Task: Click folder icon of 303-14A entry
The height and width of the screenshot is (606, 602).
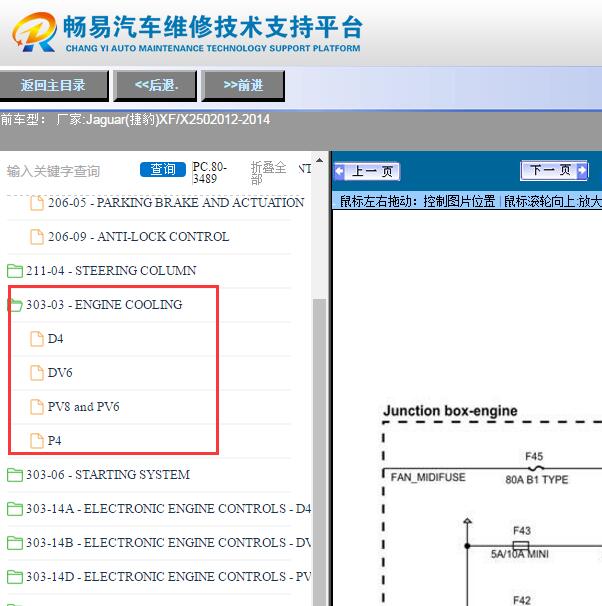Action: [x=15, y=509]
